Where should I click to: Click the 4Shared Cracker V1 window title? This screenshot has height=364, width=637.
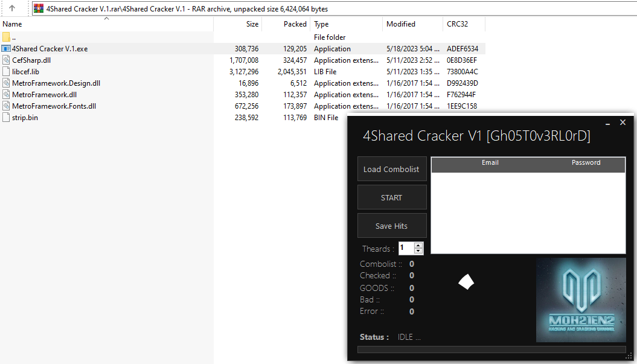476,135
